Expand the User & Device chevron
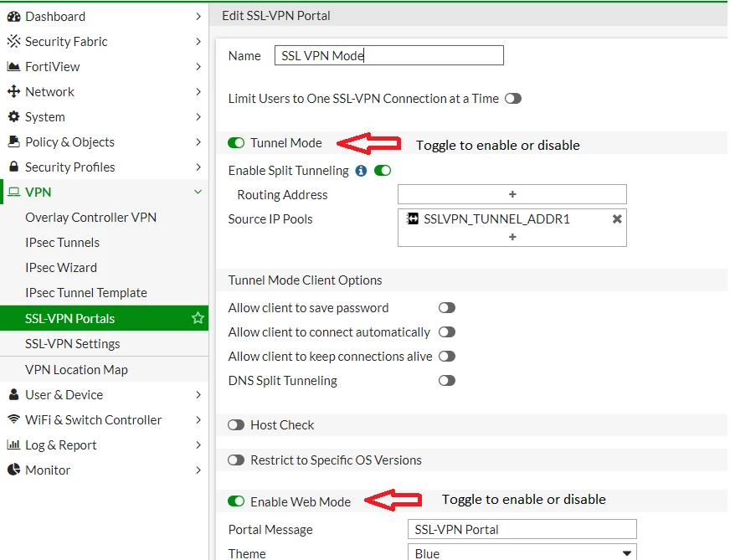 coord(198,394)
